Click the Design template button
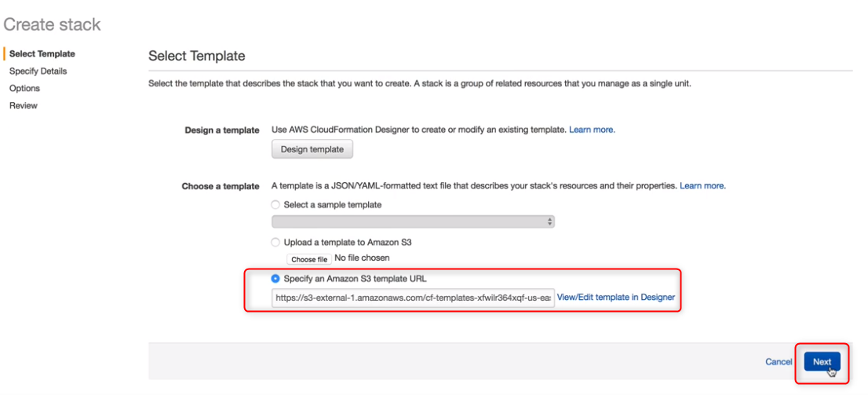 coord(312,149)
